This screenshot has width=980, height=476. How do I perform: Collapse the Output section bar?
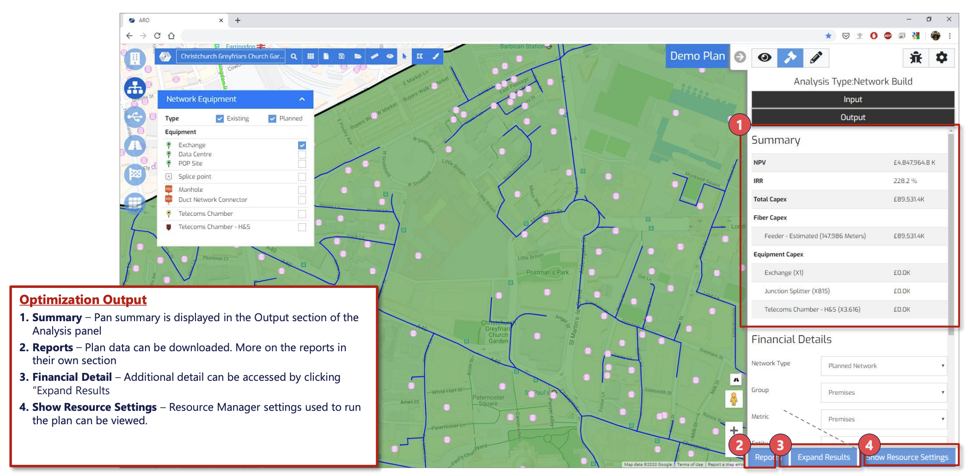click(852, 117)
